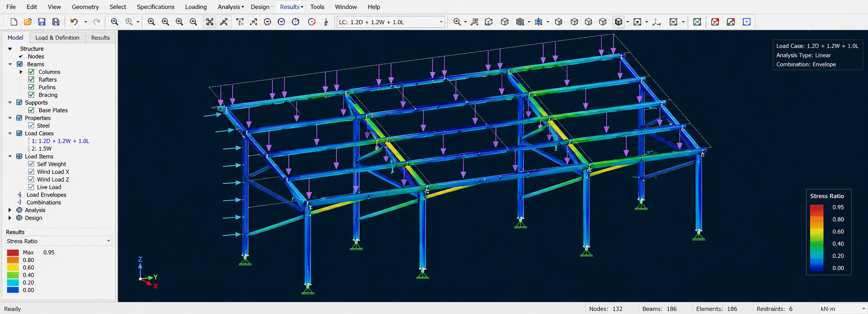Toggle the Steel property checkbox
868x314 pixels.
(31, 125)
